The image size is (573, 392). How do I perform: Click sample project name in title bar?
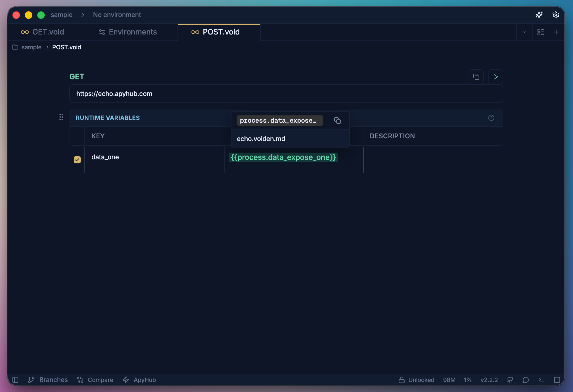(x=62, y=15)
